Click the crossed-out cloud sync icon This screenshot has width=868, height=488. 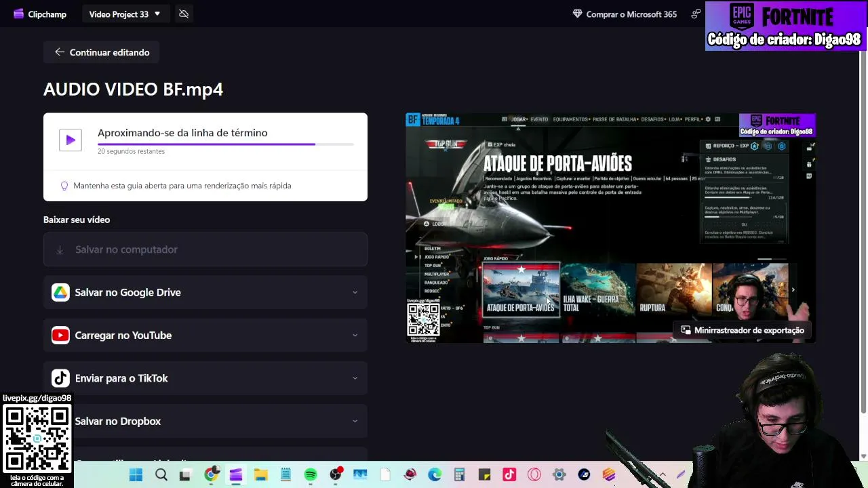click(x=184, y=14)
